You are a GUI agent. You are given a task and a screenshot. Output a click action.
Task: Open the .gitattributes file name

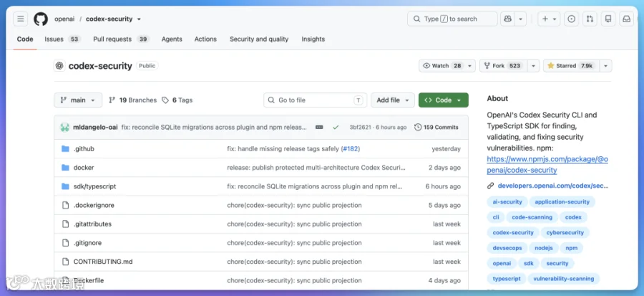tap(92, 224)
